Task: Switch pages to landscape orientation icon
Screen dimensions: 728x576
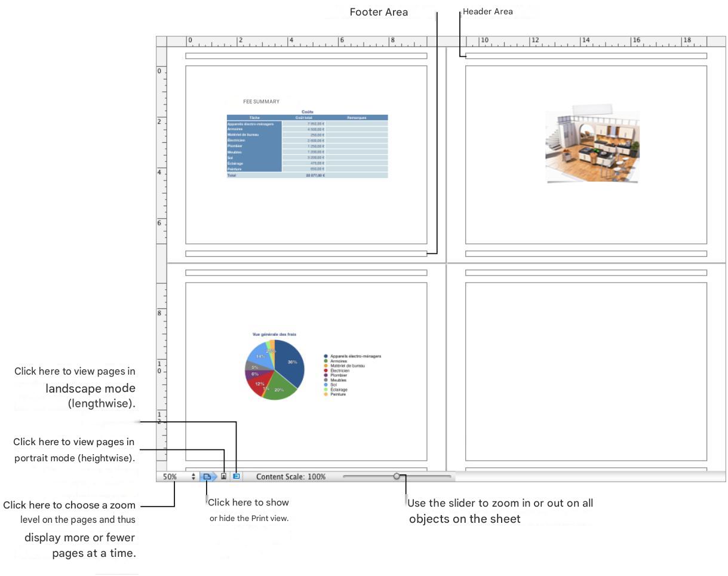Action: tap(236, 477)
